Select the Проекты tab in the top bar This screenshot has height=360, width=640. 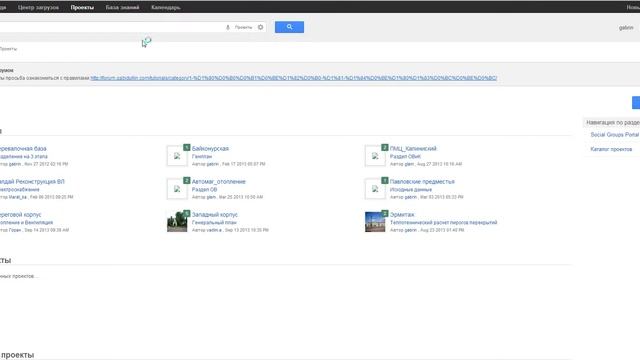pyautogui.click(x=82, y=7)
